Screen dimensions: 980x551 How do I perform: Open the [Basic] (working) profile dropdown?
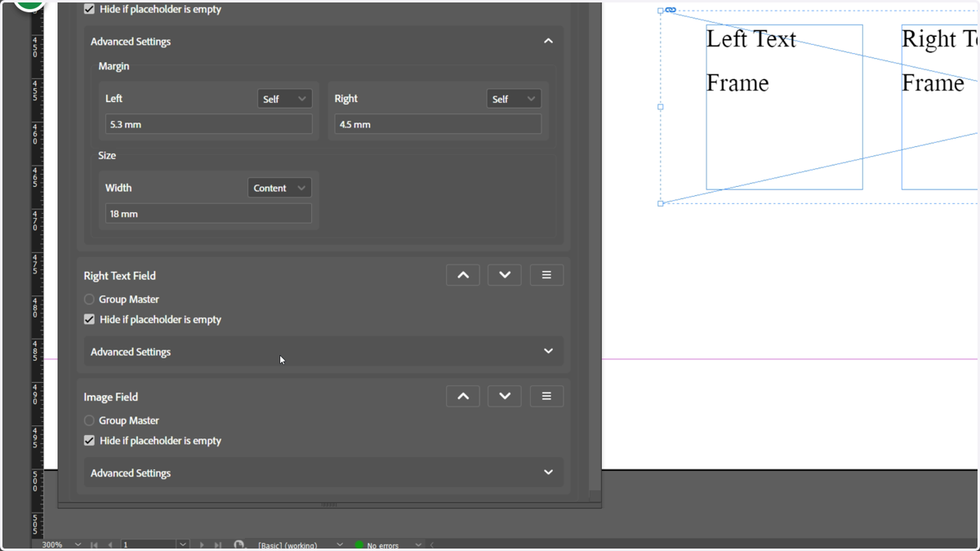point(340,544)
